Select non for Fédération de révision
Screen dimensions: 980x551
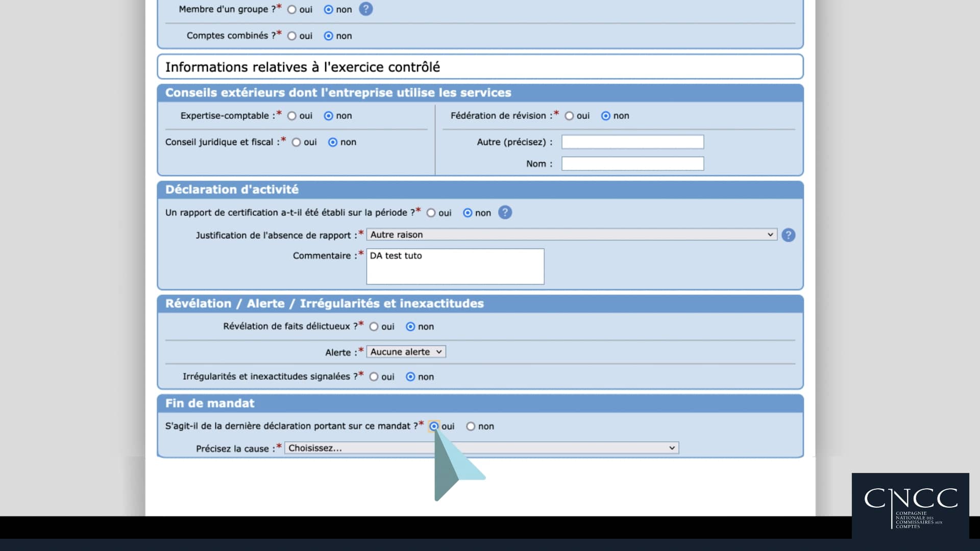pos(605,116)
